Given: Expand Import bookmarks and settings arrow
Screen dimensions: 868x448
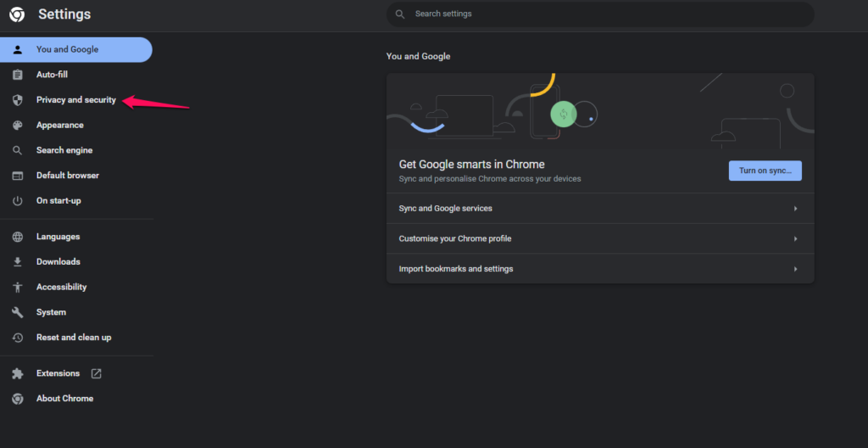Looking at the screenshot, I should coord(795,269).
